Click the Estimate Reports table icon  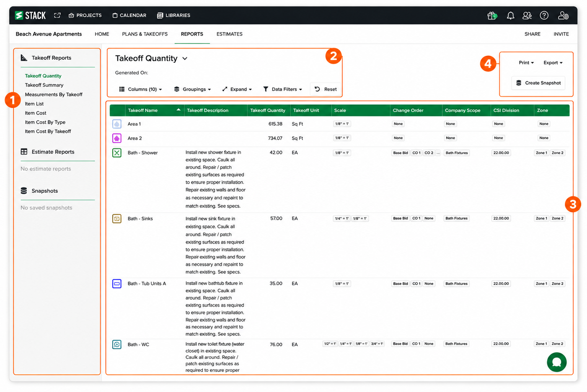(x=24, y=152)
